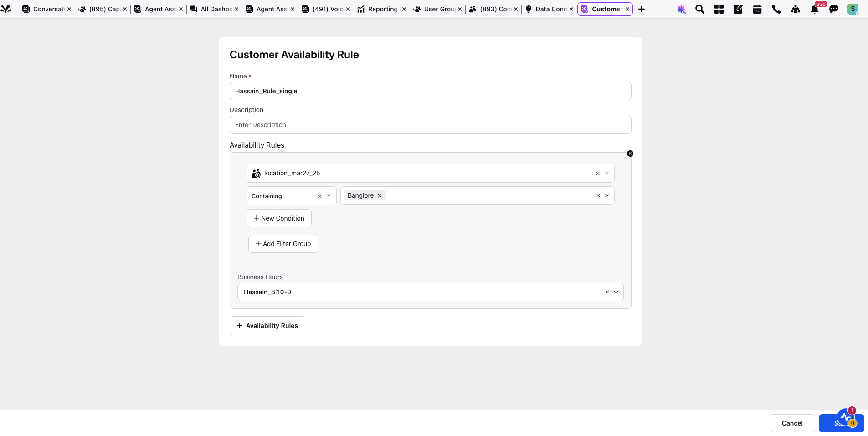Open the calendar icon in top bar
868x436 pixels.
[757, 9]
